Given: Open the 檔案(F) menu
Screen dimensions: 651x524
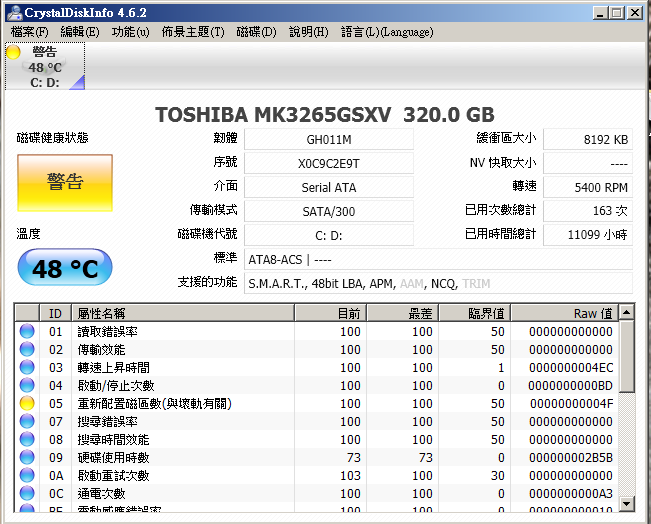Looking at the screenshot, I should tap(29, 32).
